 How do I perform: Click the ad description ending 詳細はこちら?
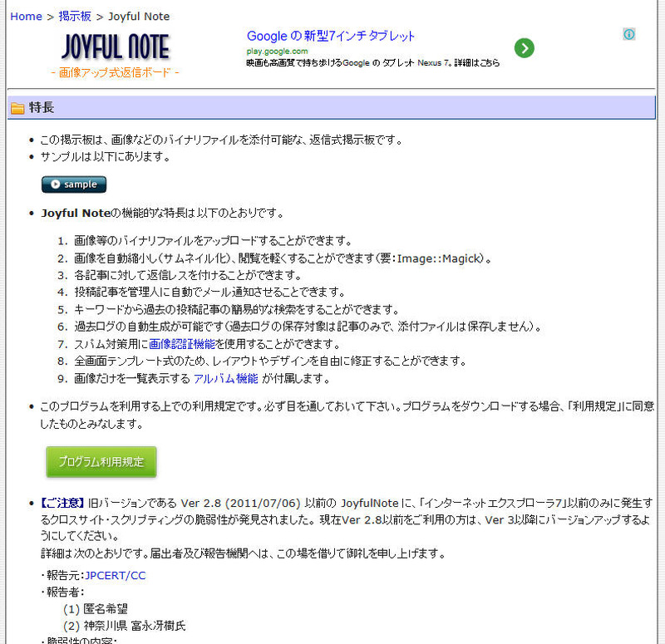click(x=372, y=62)
